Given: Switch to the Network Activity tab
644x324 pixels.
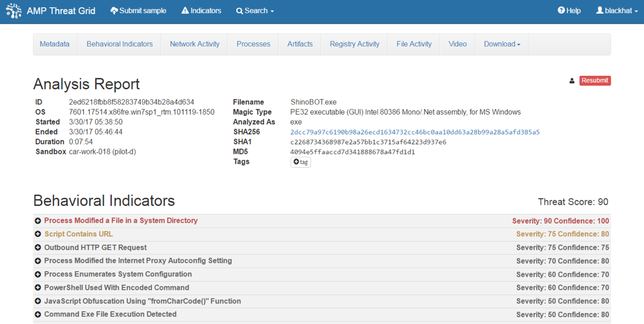Looking at the screenshot, I should 194,44.
